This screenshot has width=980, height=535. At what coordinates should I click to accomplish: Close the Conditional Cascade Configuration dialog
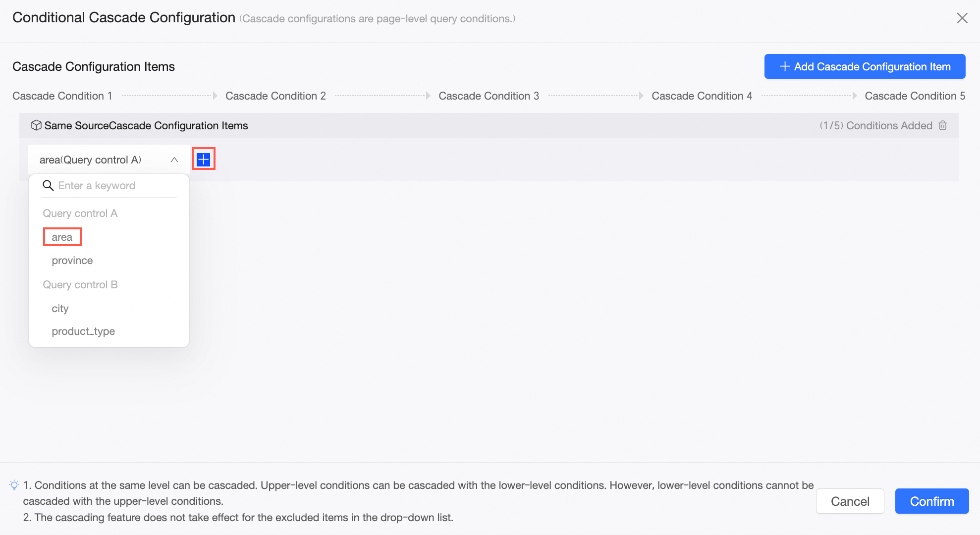tap(962, 18)
